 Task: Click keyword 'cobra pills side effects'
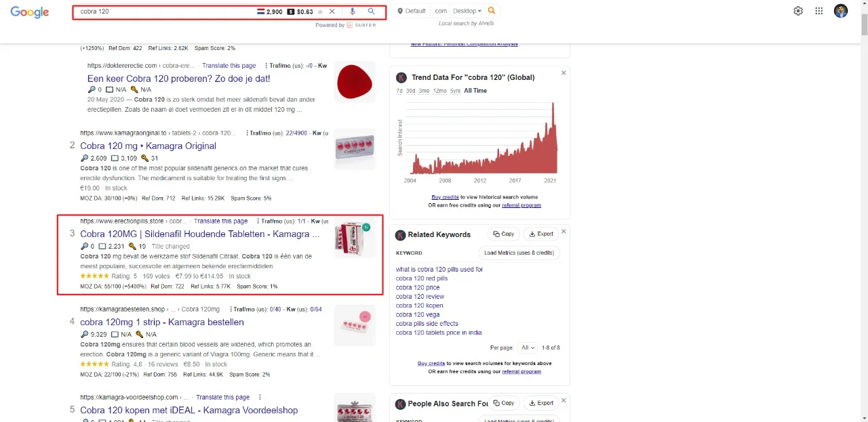pos(427,324)
